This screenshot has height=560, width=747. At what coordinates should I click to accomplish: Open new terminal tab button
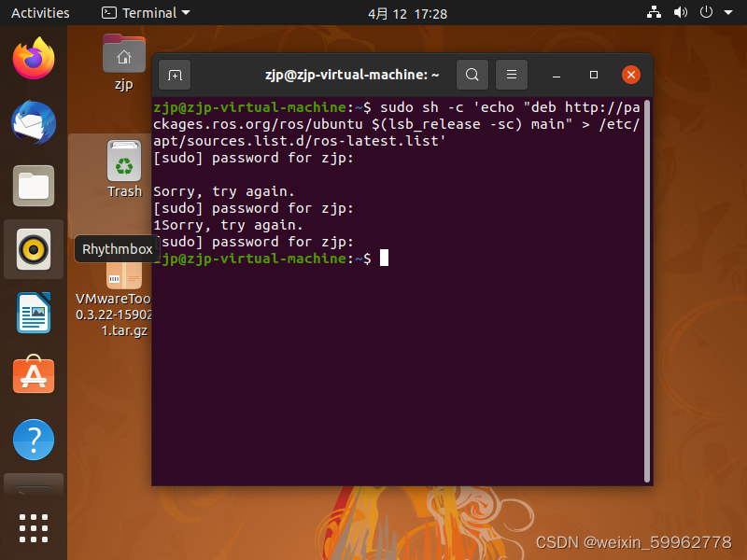point(175,75)
